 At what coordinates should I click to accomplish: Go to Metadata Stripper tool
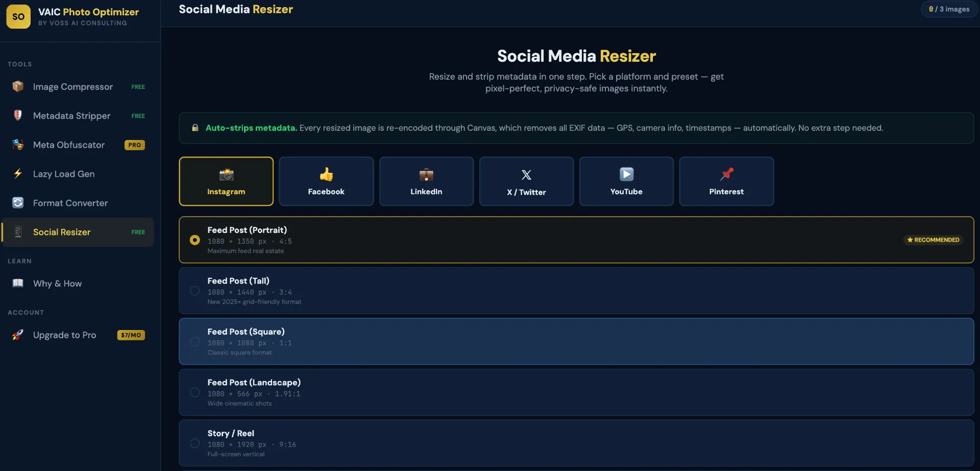point(78,116)
